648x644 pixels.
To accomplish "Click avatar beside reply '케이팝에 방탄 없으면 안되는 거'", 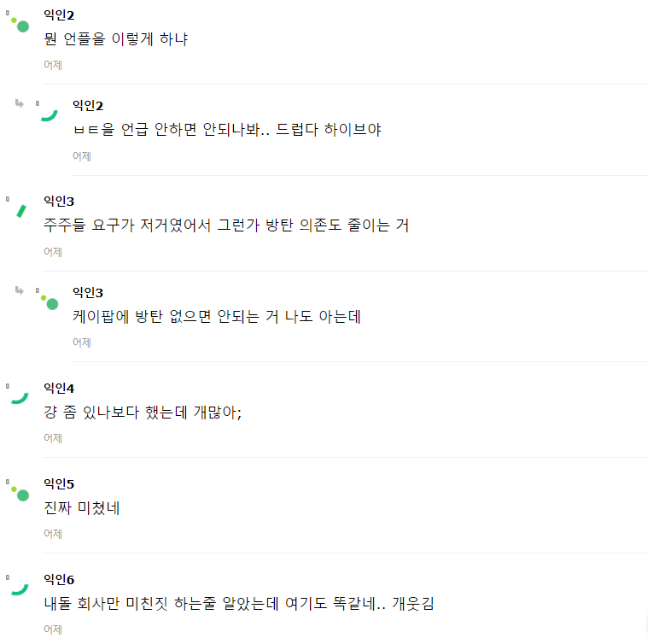I will 49,301.
